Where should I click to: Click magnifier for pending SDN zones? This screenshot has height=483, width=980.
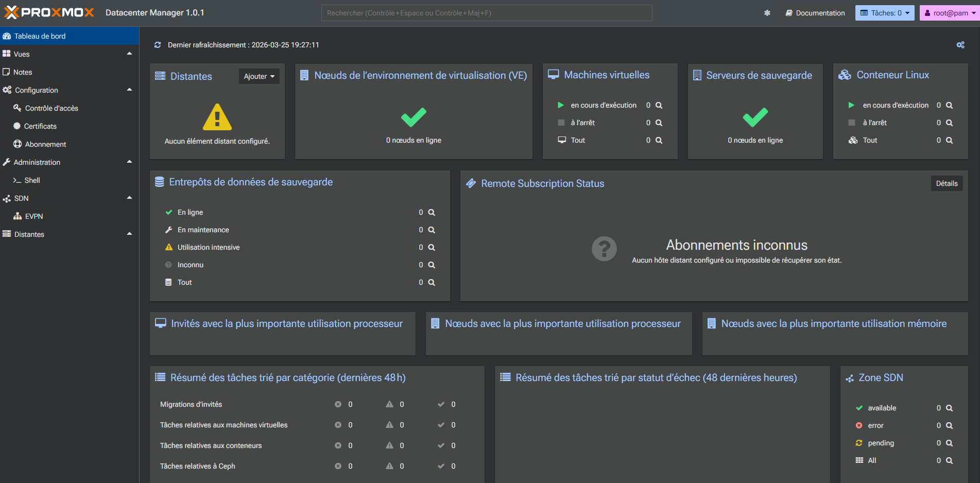tap(949, 443)
